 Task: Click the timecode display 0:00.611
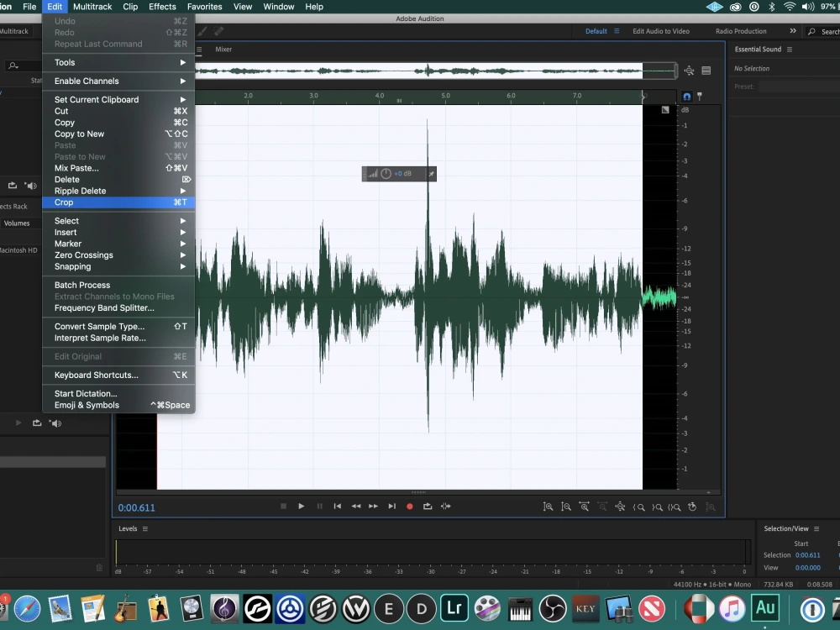(137, 508)
